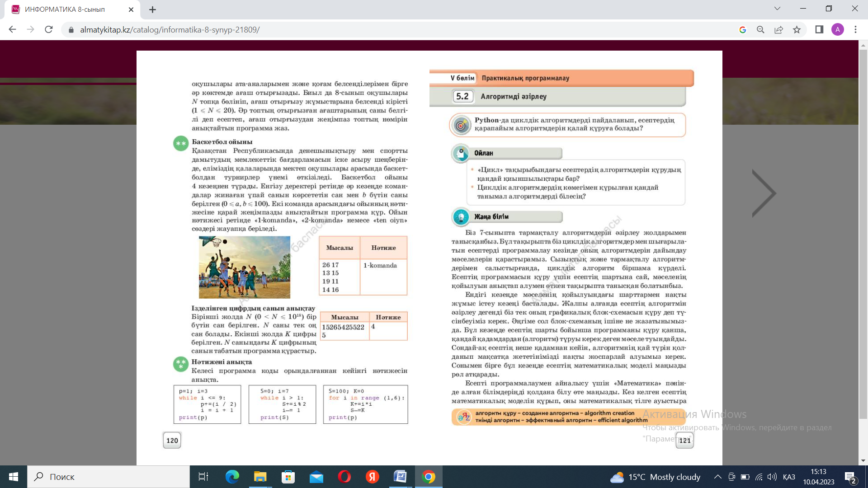This screenshot has width=868, height=488.
Task: Expand the tab search dropdown arrow
Action: point(777,9)
